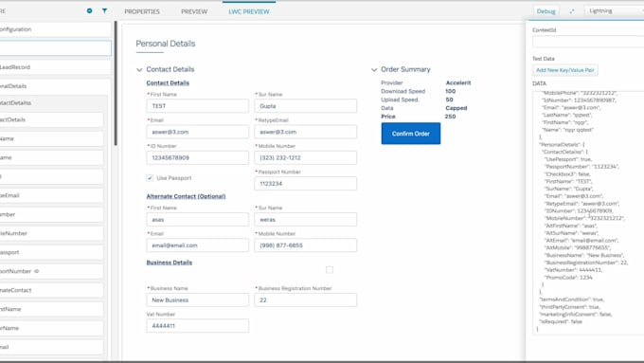The width and height of the screenshot is (644, 363).
Task: Select the LeadRecord item in structure tree
Action: point(56,67)
